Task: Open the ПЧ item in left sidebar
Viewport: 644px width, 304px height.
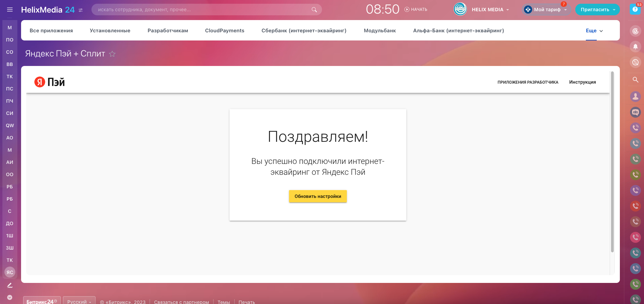Action: coord(10,101)
